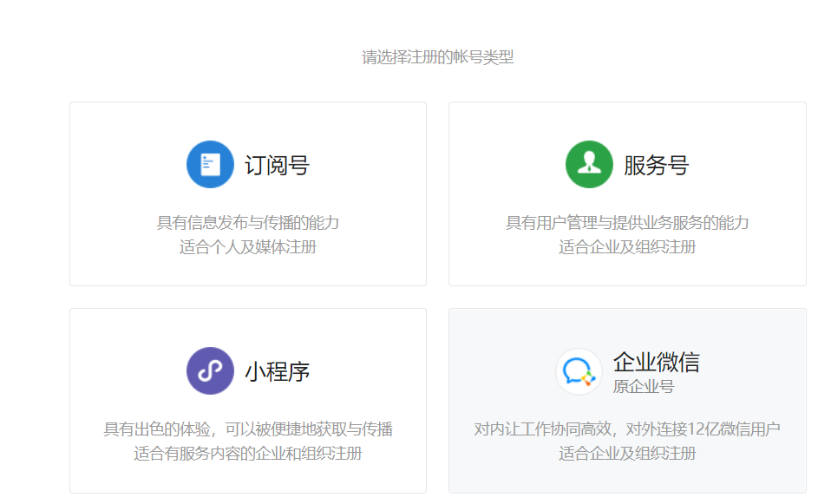Click the purple 小程序 link icon
The height and width of the screenshot is (504, 831).
pyautogui.click(x=210, y=371)
